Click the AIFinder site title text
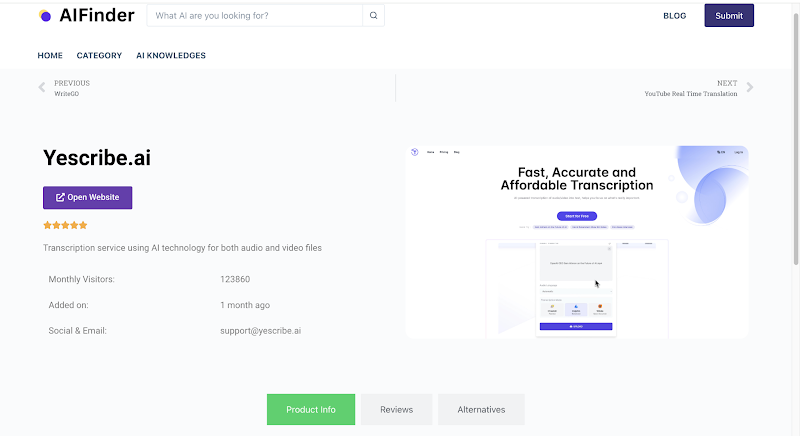 point(97,15)
